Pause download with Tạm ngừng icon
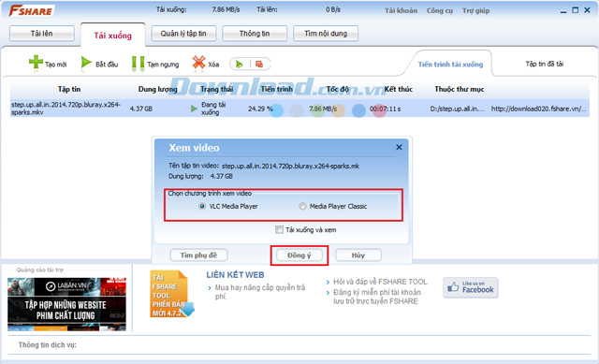This screenshot has height=364, width=599. [x=138, y=64]
